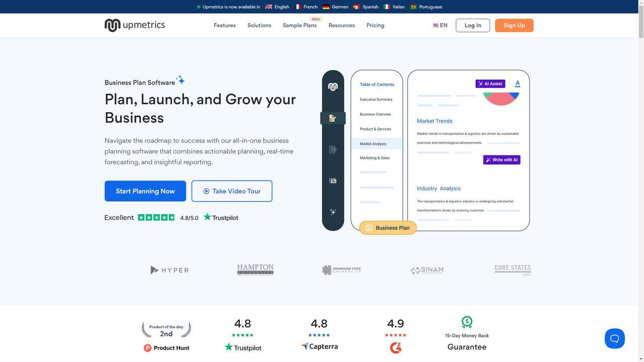Click the document list sidebar icon

coord(333,149)
